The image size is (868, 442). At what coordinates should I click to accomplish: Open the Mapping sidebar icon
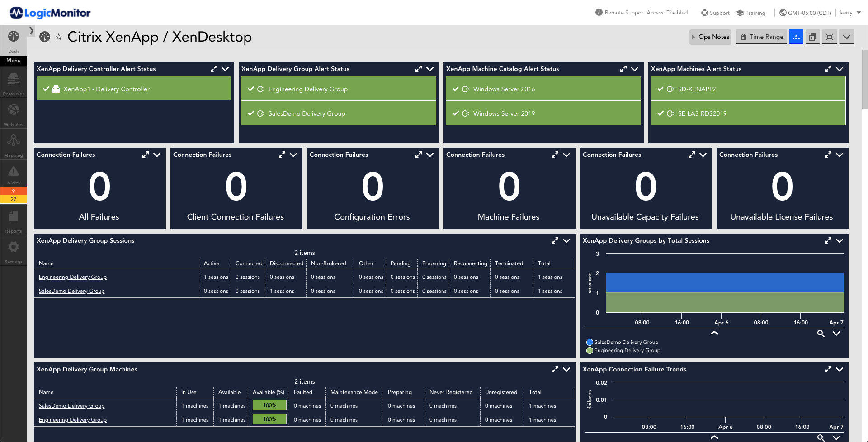[14, 144]
